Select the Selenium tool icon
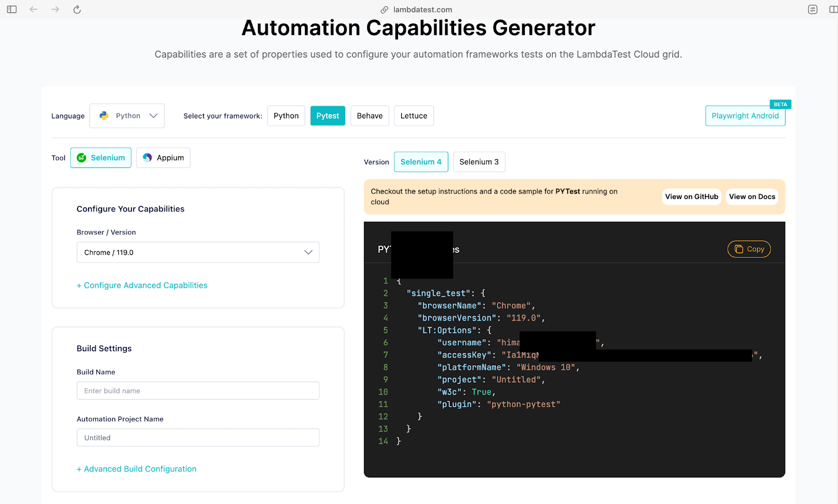This screenshot has height=504, width=838. (x=82, y=158)
